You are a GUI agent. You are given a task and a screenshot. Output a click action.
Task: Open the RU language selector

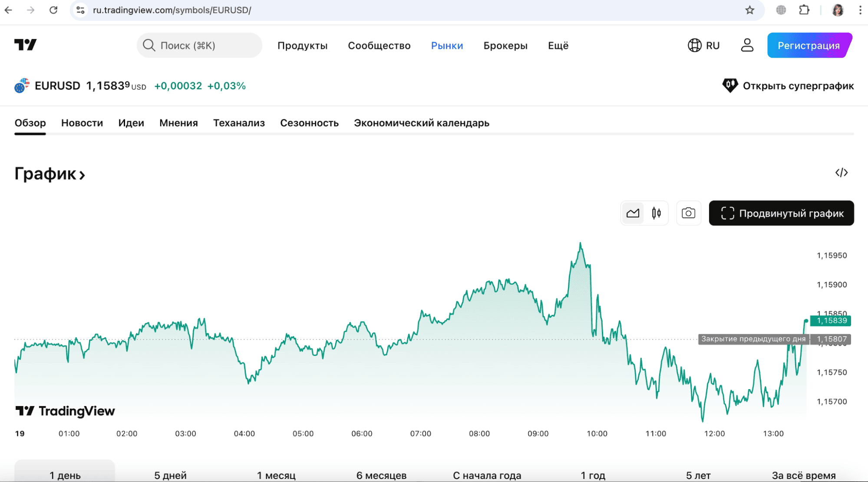704,45
